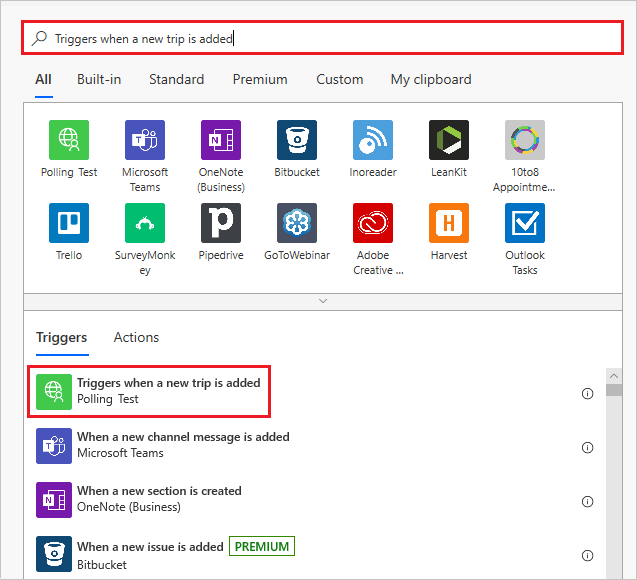
Task: Select the LeanKit connector icon
Action: coord(448,140)
